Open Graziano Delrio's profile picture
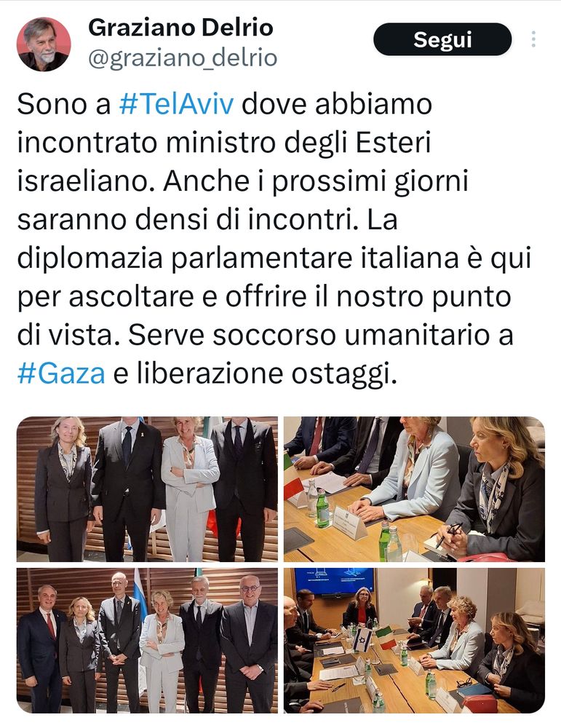Viewport: 561px width, 728px height. point(44,44)
